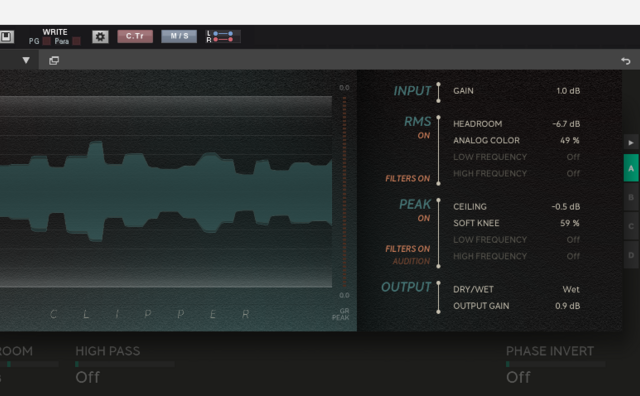This screenshot has width=640, height=396.
Task: Click the L/R channel routing icon
Action: click(x=223, y=36)
